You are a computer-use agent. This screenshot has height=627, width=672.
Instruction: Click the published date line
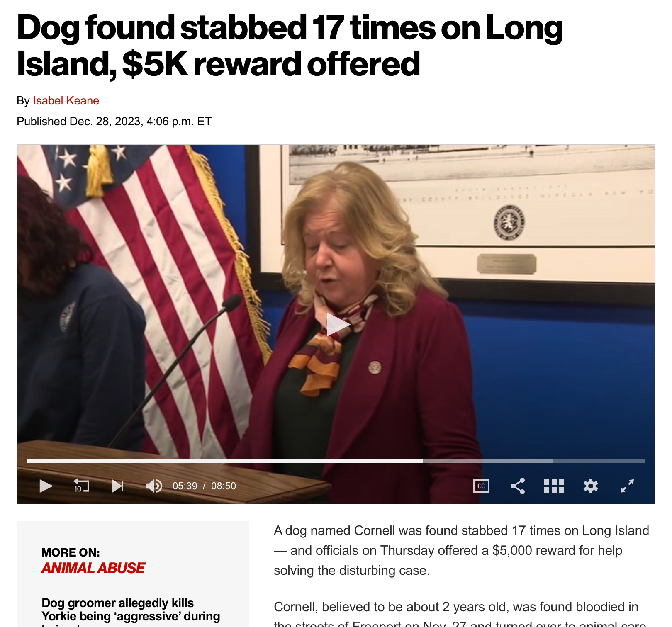(114, 122)
